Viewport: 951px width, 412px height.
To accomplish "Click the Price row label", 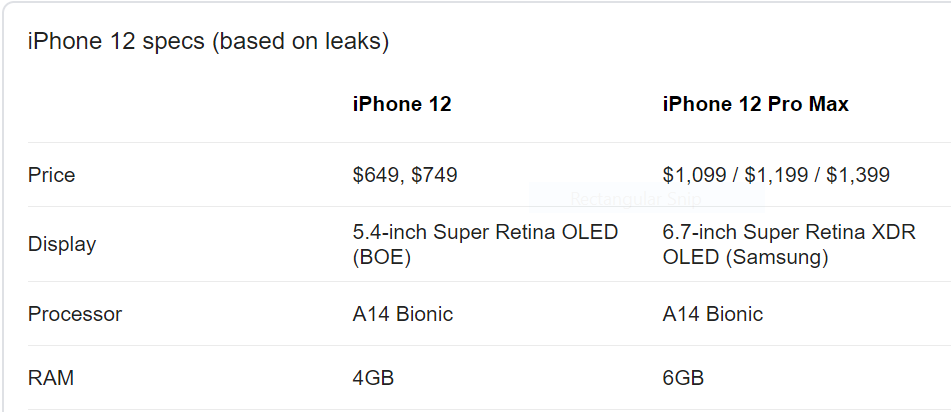I will (52, 175).
